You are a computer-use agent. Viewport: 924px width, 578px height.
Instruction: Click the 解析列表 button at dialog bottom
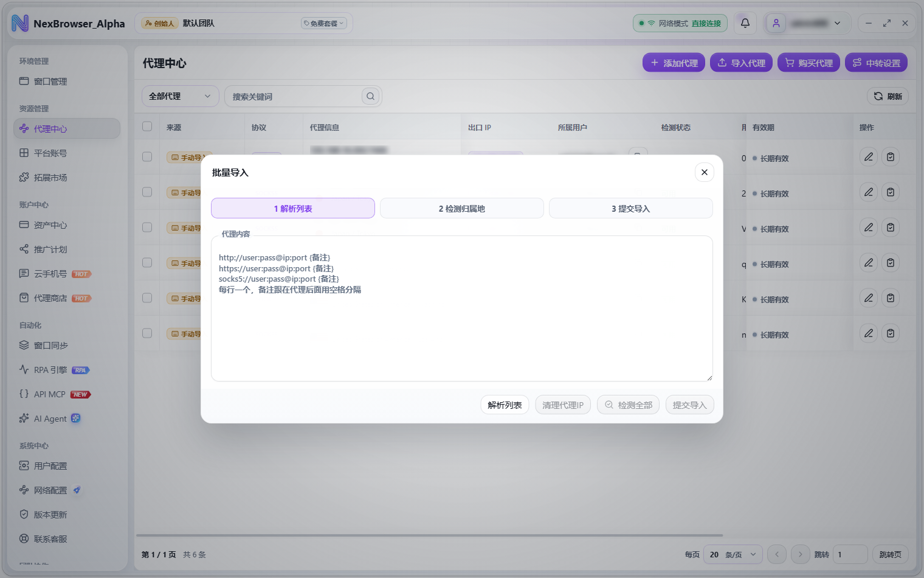click(505, 405)
